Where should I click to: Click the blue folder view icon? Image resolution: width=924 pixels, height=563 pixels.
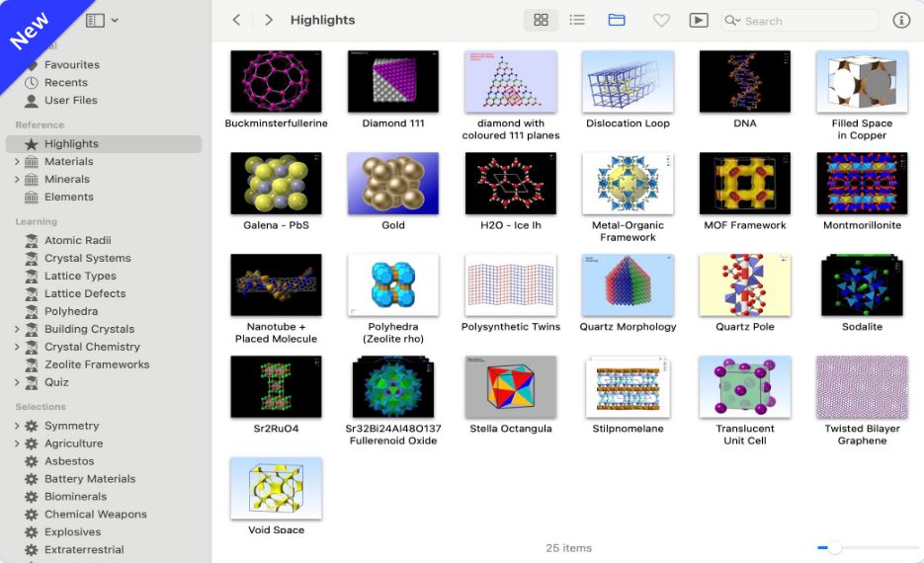point(617,20)
